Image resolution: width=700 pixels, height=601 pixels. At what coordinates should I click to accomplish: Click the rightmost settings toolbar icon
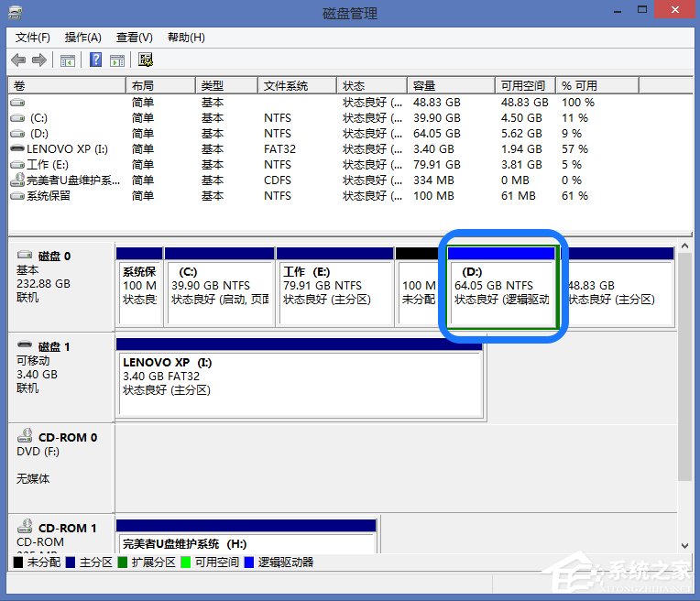point(146,60)
